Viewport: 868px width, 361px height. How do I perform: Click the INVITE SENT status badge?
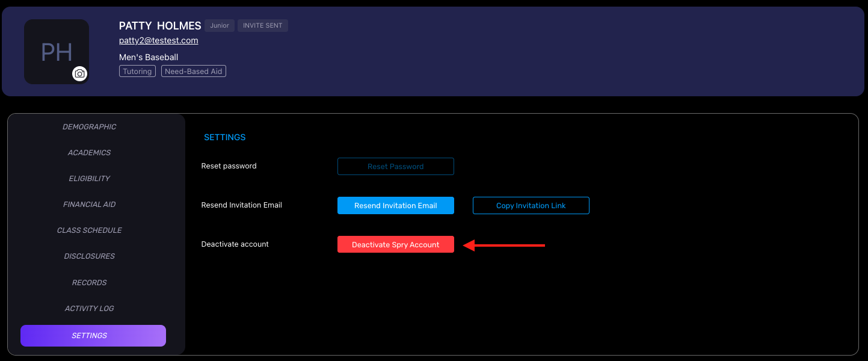tap(263, 26)
